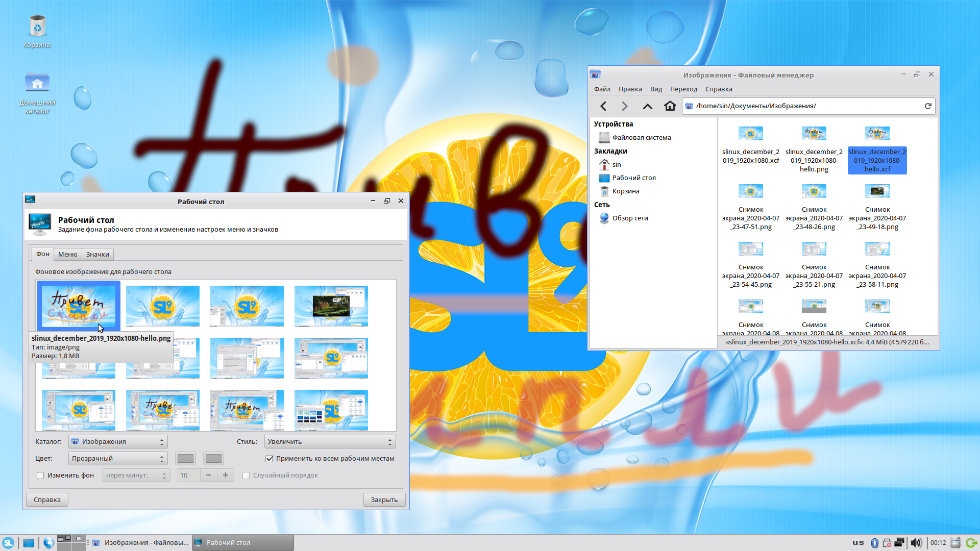Click the Справка button in dialog
980x551 pixels.
click(x=47, y=500)
